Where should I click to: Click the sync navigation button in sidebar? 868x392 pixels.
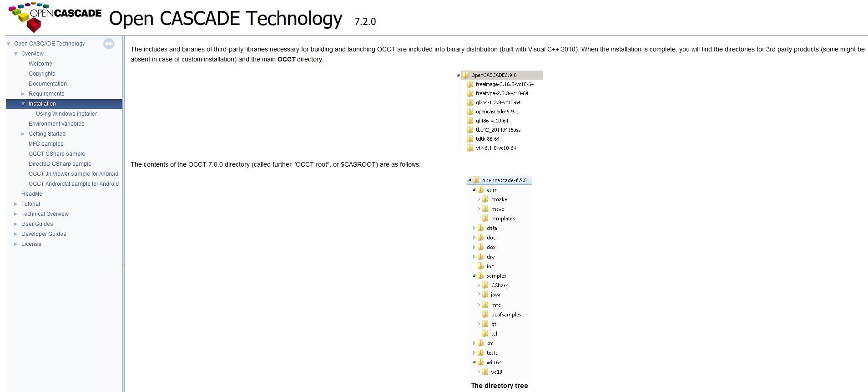[109, 44]
